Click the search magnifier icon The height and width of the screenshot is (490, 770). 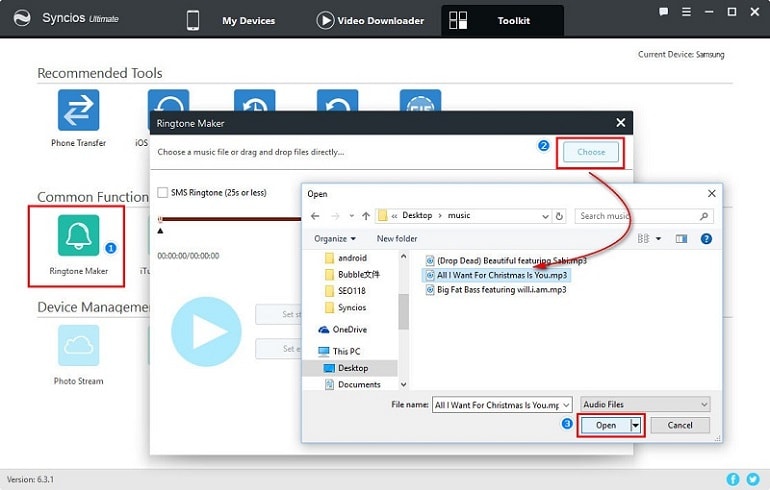704,216
